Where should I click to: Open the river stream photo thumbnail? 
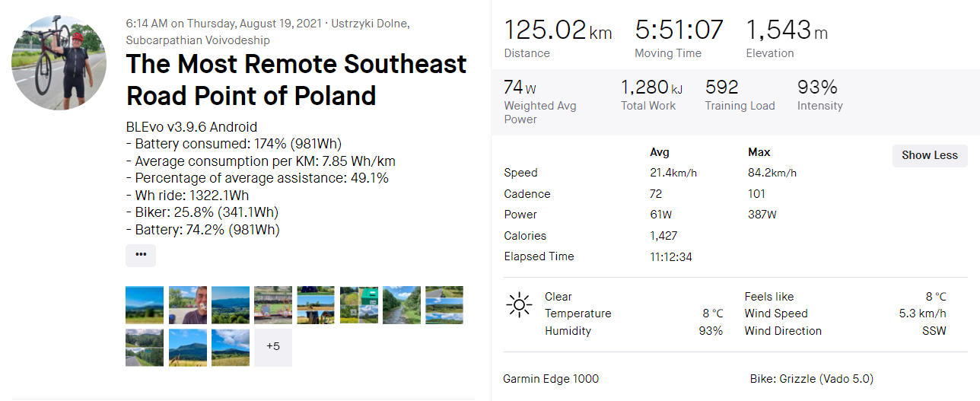(402, 304)
